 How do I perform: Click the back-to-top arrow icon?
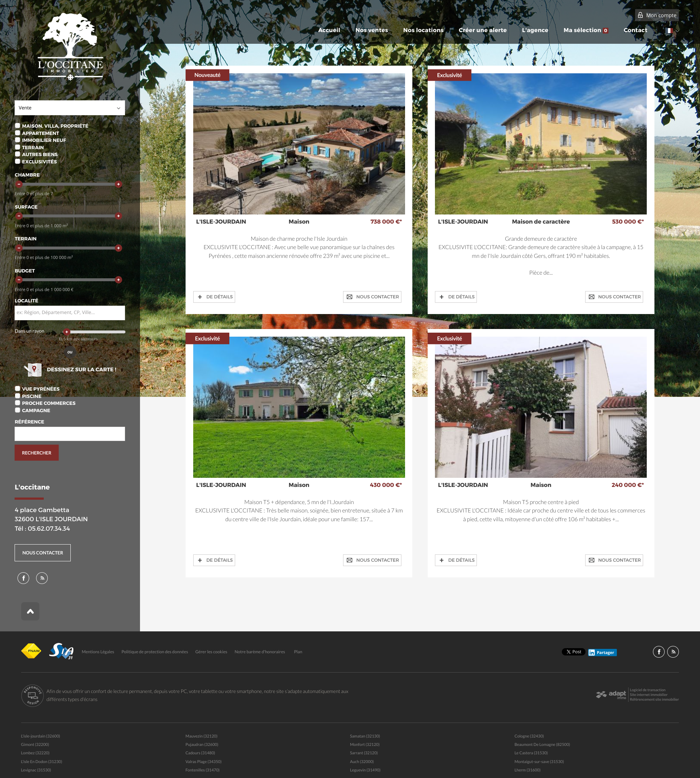coord(30,611)
